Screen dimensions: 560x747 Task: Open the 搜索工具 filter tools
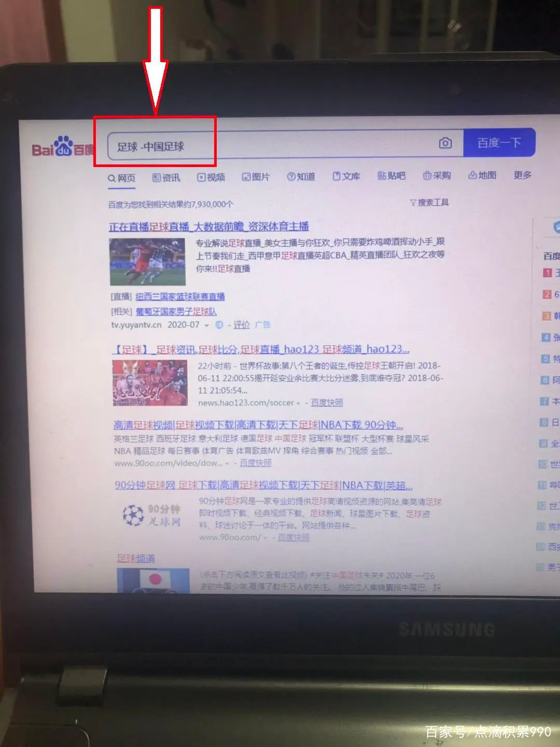(429, 202)
